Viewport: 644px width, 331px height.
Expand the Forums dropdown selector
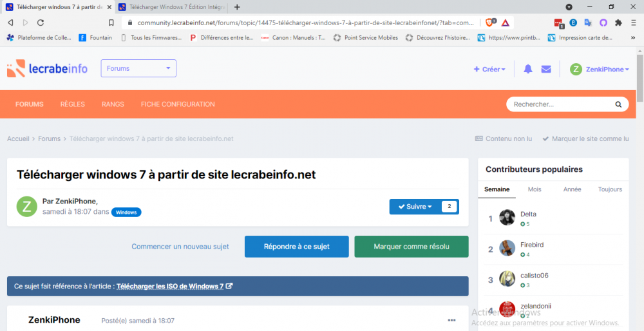(x=138, y=68)
